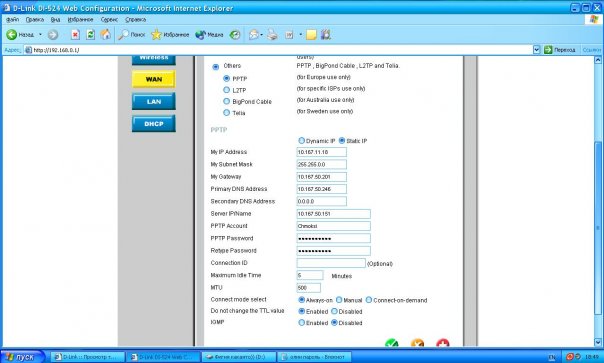Click the Primary DNS Address field

coord(321,189)
